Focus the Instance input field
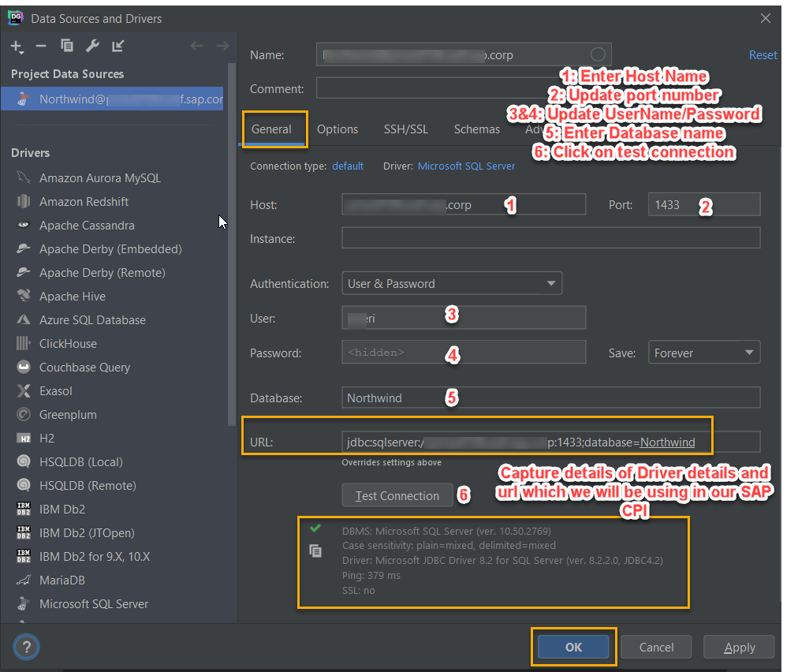 [x=551, y=238]
